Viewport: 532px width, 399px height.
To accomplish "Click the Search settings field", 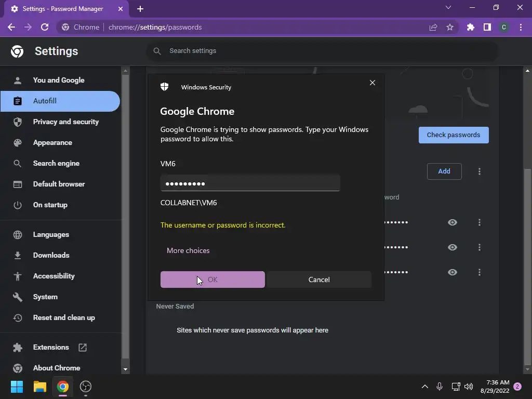I will pos(322,51).
